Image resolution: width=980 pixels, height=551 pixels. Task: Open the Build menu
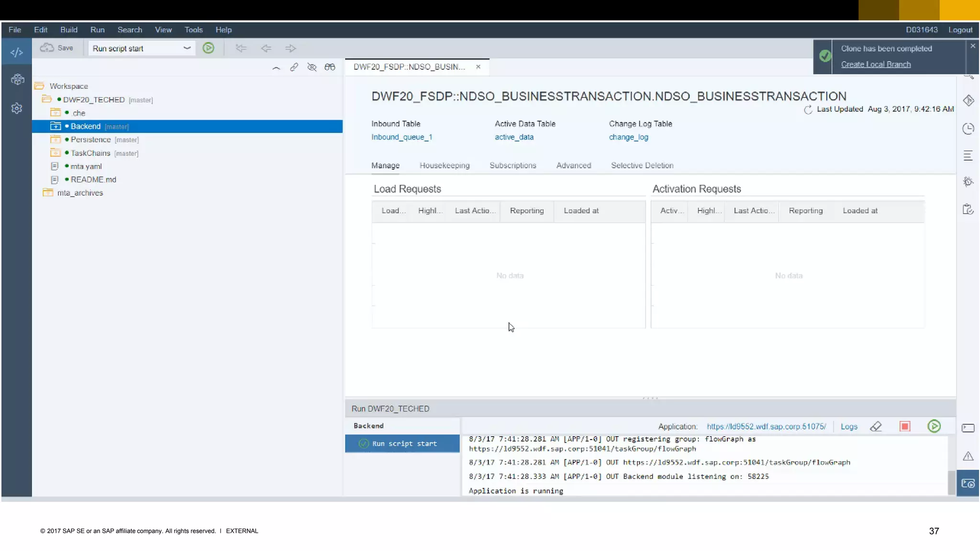[68, 30]
